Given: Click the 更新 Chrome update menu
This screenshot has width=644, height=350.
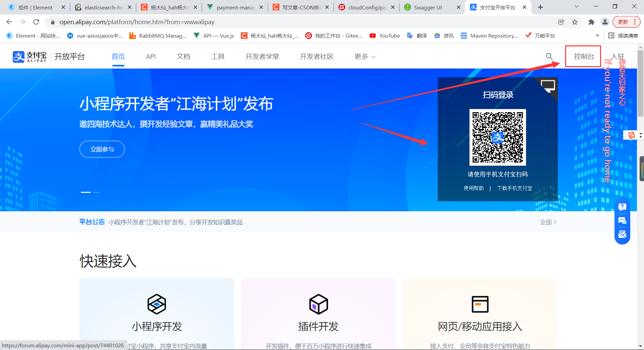Looking at the screenshot, I should (x=626, y=22).
